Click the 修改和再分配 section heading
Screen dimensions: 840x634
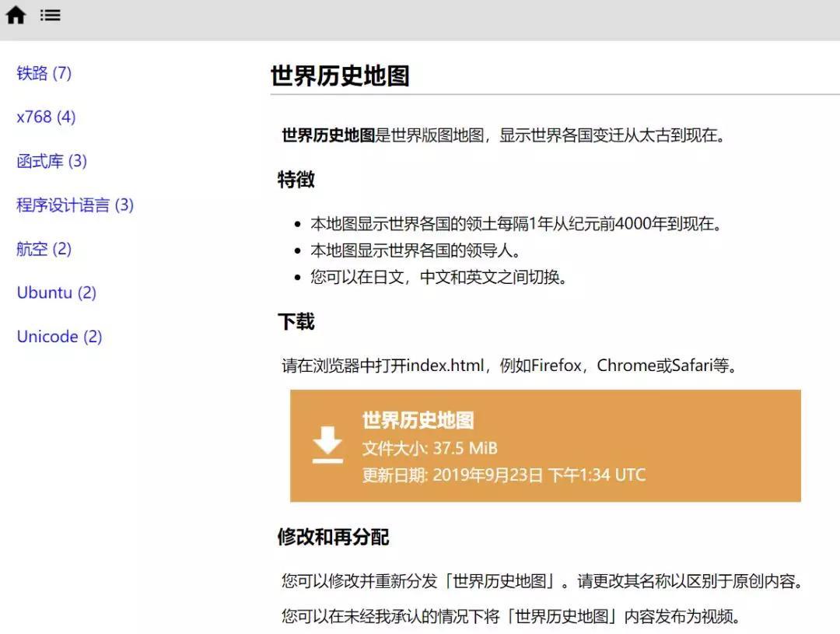[333, 538]
